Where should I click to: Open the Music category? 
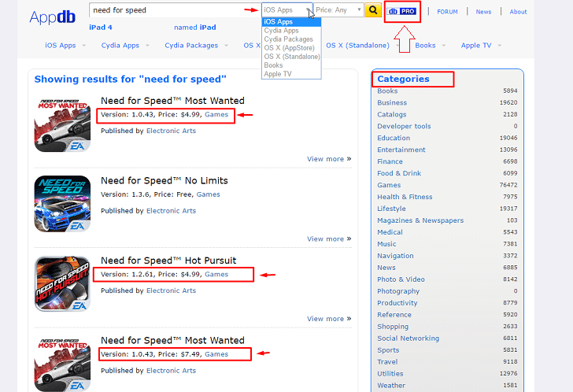(x=386, y=244)
